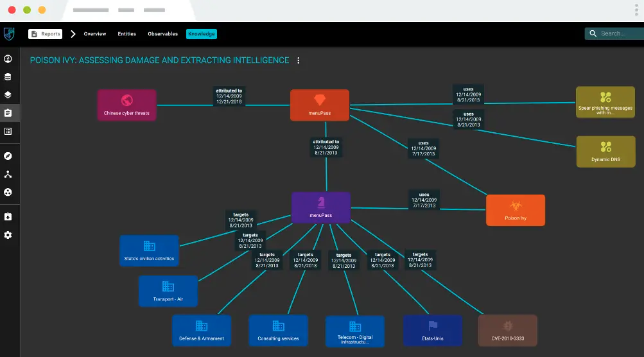Select the Chinese cyber threats node
This screenshot has height=357, width=644.
126,105
